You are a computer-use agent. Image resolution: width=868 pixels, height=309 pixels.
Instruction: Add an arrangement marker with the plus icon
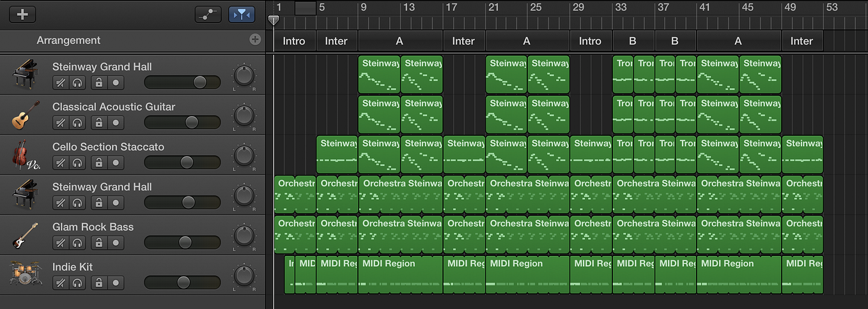255,40
